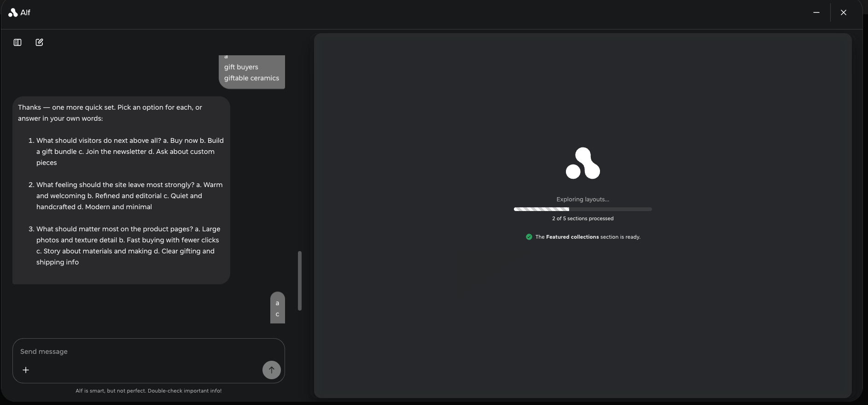Open the plus attachment menu
This screenshot has width=868, height=405.
(x=26, y=370)
